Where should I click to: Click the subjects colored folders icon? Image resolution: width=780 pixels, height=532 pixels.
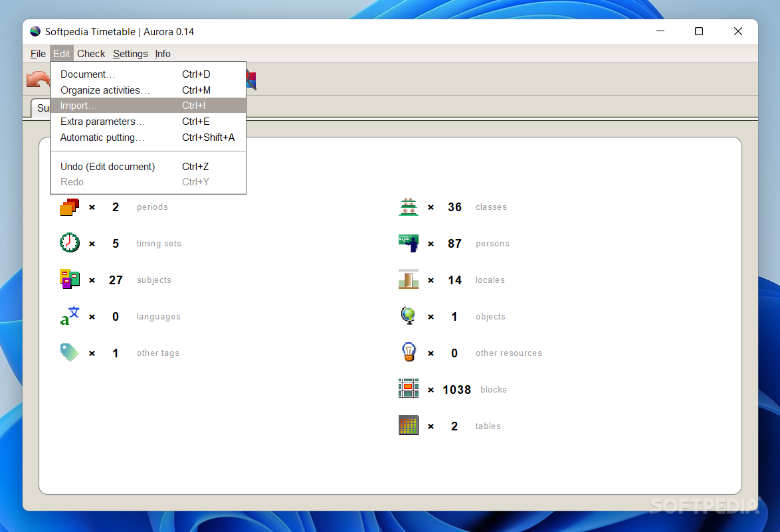70,280
